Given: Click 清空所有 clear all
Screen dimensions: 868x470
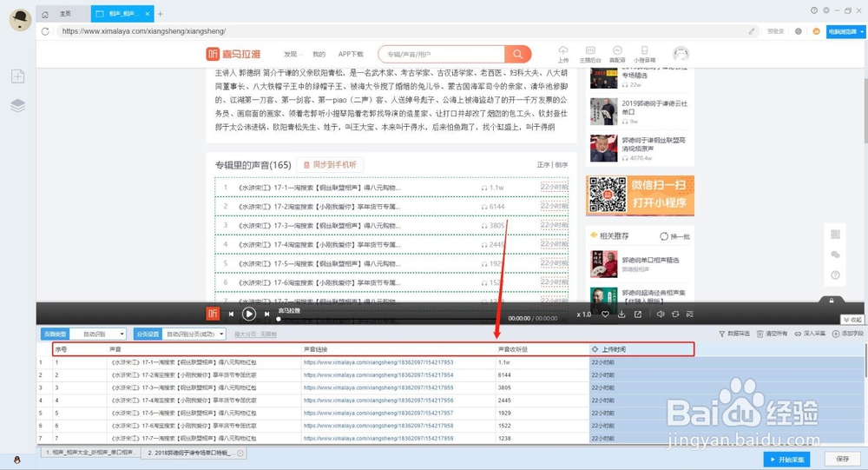Looking at the screenshot, I should [x=772, y=334].
